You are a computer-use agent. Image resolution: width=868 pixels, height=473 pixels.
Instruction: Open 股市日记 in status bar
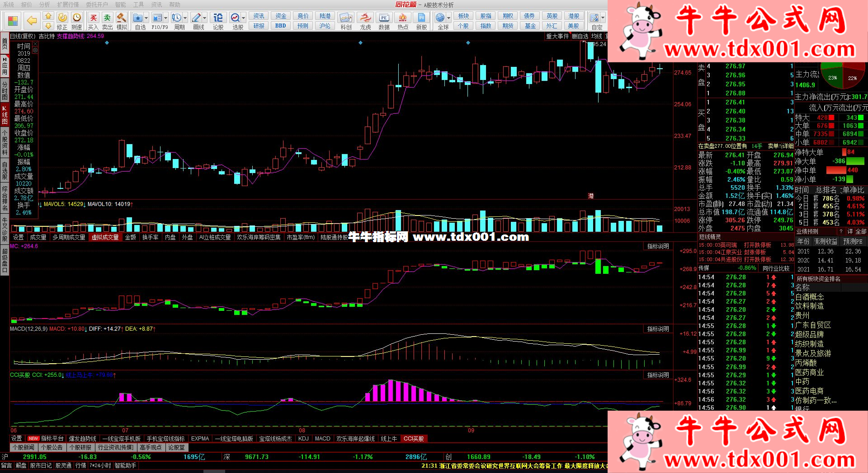[41, 465]
